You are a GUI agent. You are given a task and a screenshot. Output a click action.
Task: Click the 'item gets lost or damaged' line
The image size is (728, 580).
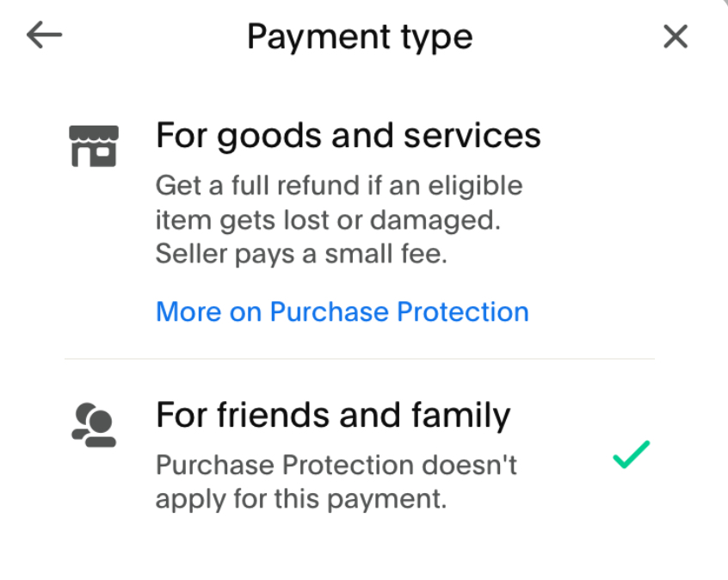(328, 220)
